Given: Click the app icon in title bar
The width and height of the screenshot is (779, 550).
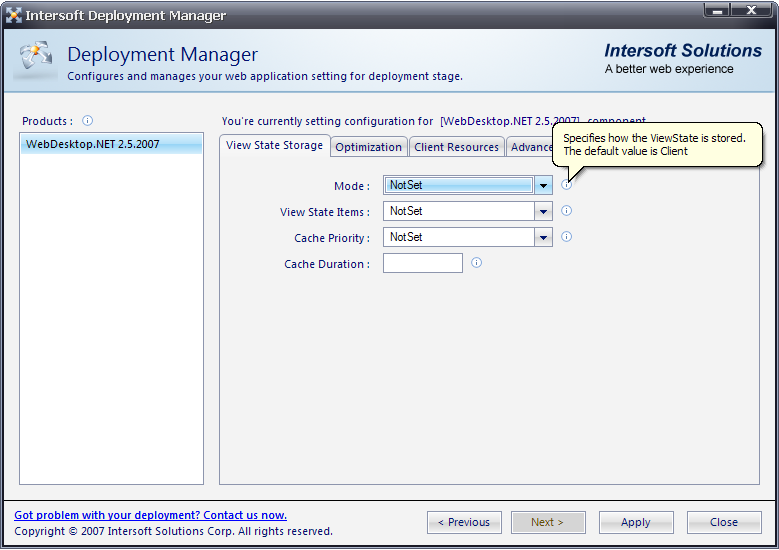Looking at the screenshot, I should [14, 15].
